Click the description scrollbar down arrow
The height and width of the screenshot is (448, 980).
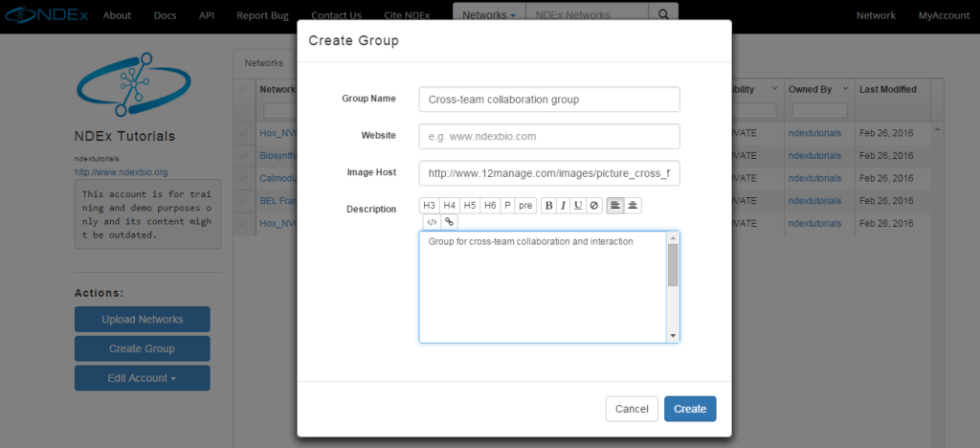pyautogui.click(x=673, y=336)
